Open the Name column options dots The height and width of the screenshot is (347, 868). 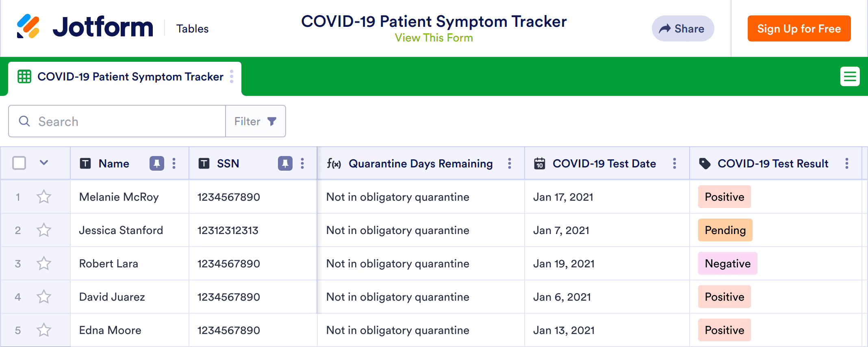pyautogui.click(x=174, y=163)
